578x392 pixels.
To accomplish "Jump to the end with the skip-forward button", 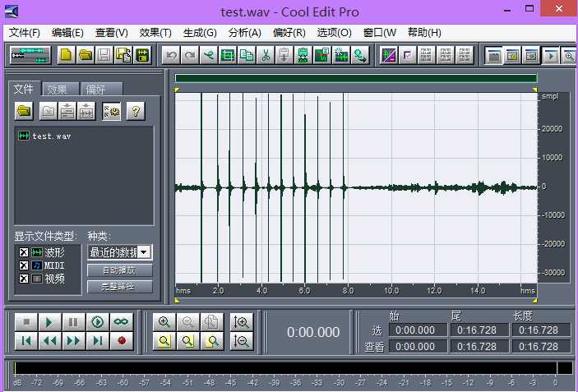I will [97, 341].
